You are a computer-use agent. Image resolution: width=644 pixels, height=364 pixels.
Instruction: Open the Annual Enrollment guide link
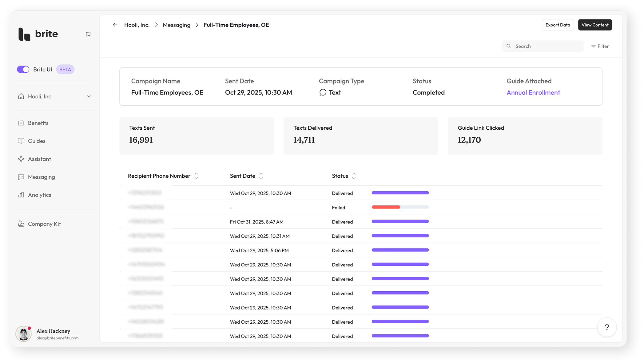coord(533,92)
